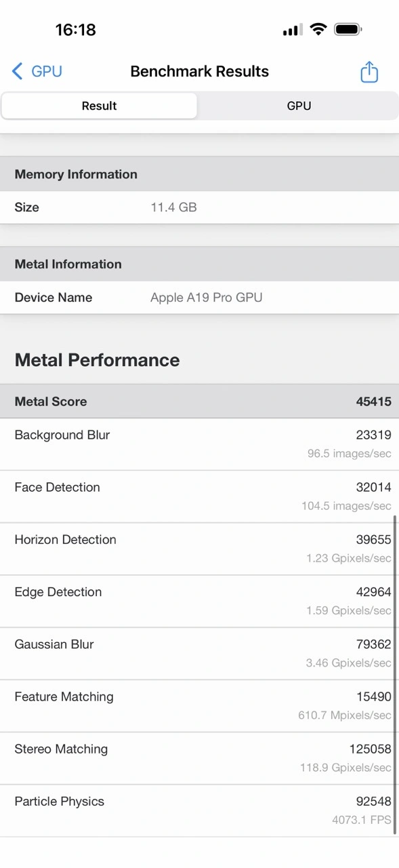Tap the Background Blur result row

point(199,443)
